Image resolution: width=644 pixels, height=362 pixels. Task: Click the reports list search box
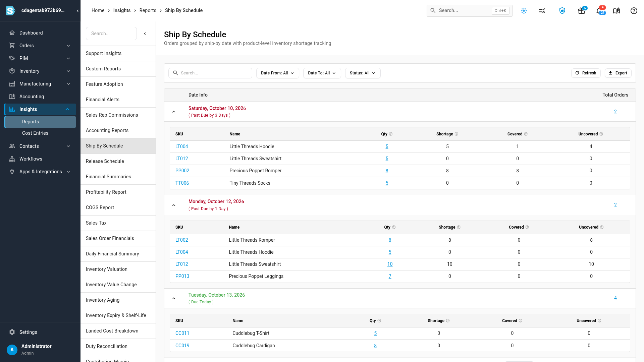coord(111,34)
